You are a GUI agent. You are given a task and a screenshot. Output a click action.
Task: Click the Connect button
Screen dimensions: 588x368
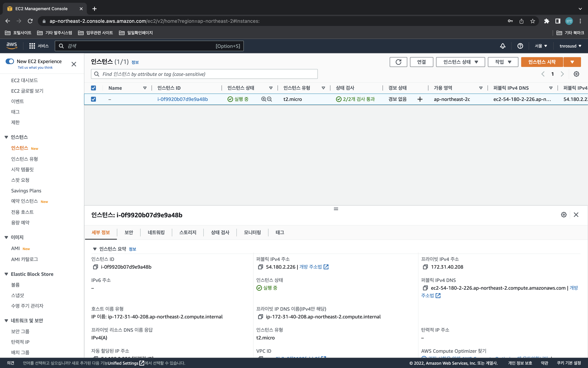click(x=422, y=62)
